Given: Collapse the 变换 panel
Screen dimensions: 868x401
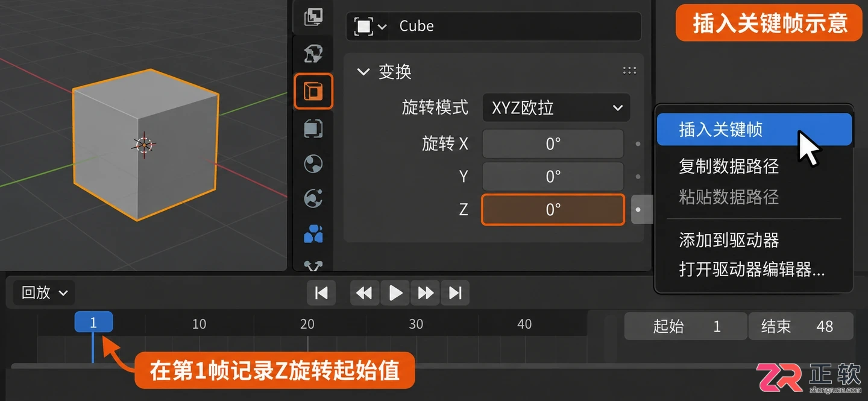Looking at the screenshot, I should coord(363,72).
